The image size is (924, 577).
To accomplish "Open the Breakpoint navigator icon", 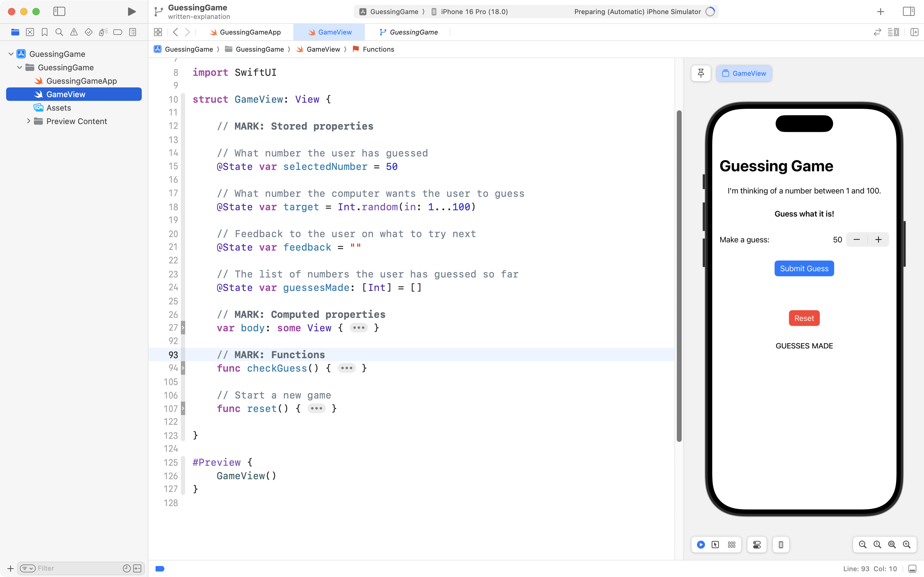I will [x=118, y=32].
